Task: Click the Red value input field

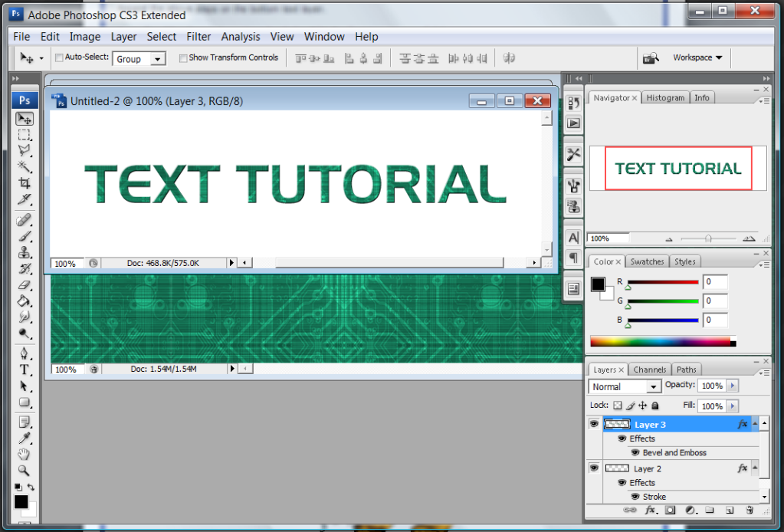Action: [x=715, y=282]
